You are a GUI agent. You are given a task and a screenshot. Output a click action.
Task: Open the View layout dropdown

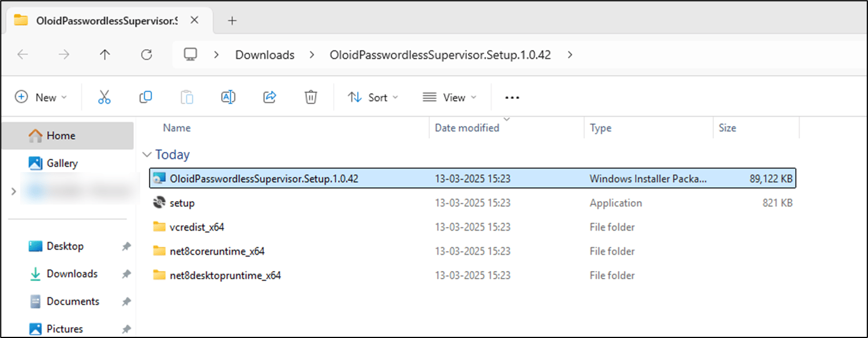pyautogui.click(x=450, y=98)
